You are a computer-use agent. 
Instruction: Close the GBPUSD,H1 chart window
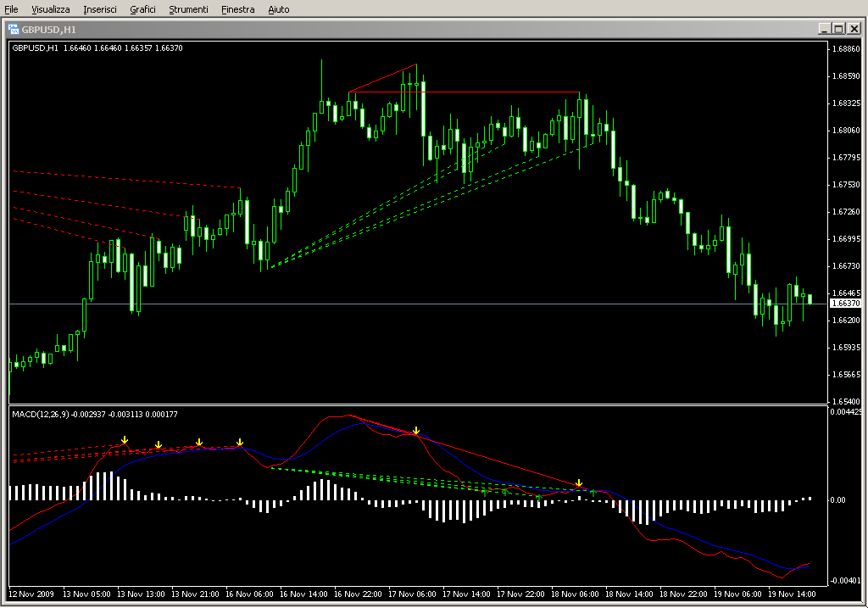click(x=854, y=29)
